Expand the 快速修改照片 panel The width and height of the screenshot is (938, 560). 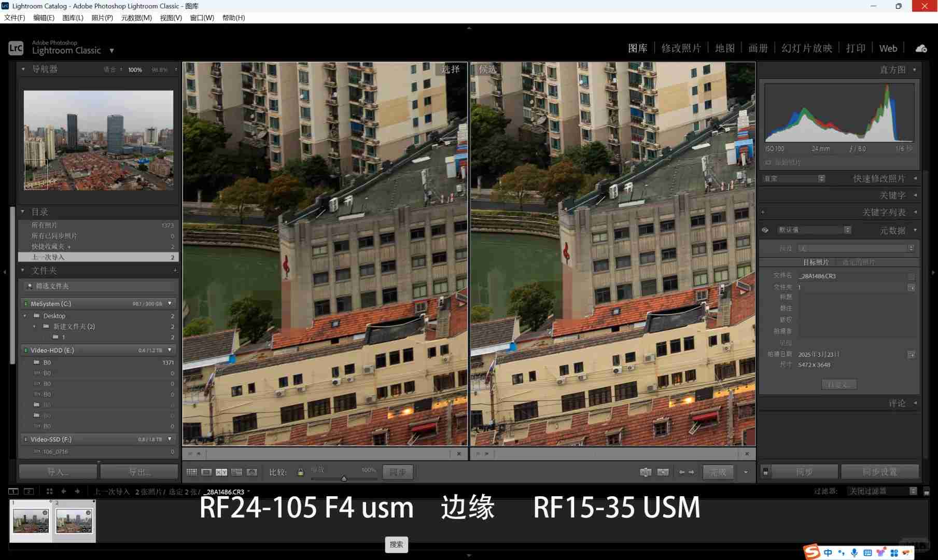915,178
